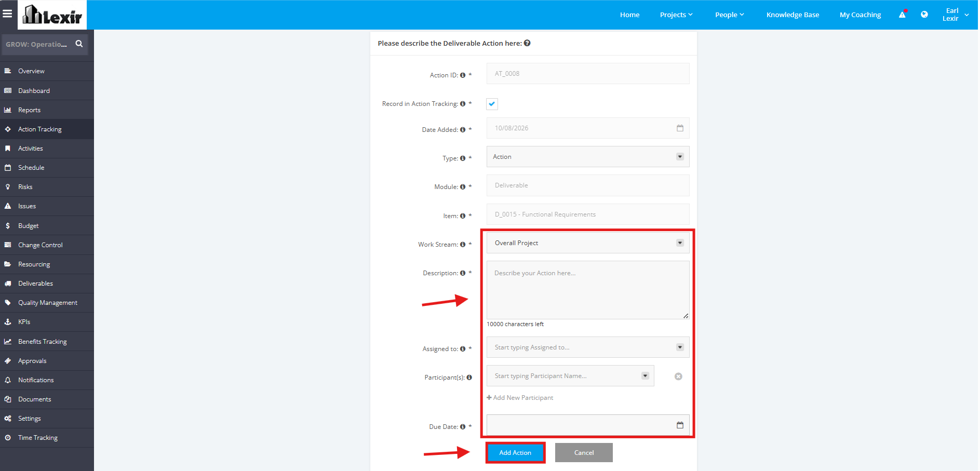Screen dimensions: 980x471
Task: Expand the People menu in header
Action: tap(730, 15)
